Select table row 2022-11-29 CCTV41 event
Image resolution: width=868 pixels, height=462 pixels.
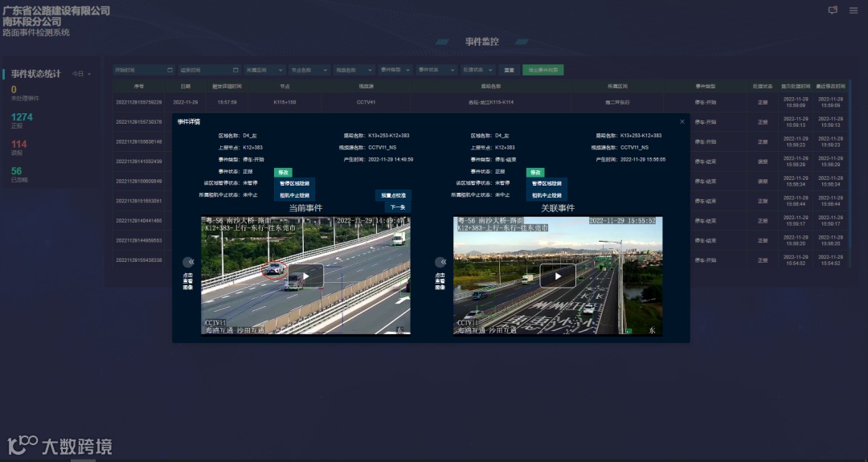[481, 102]
